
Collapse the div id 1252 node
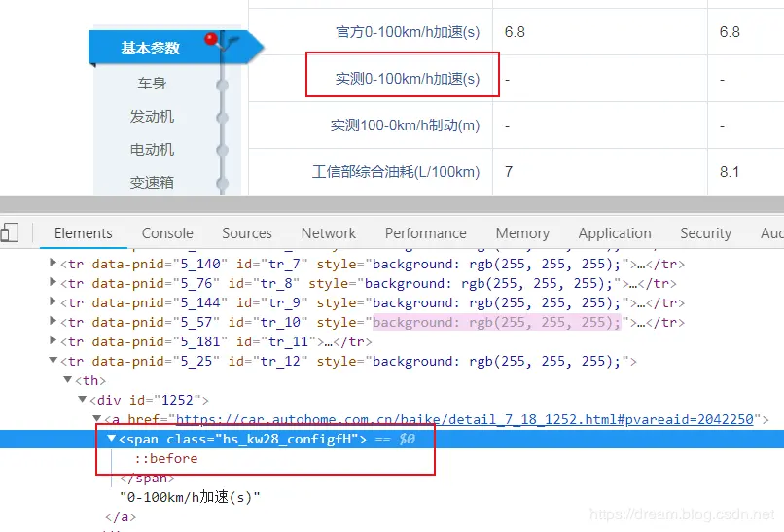(83, 399)
